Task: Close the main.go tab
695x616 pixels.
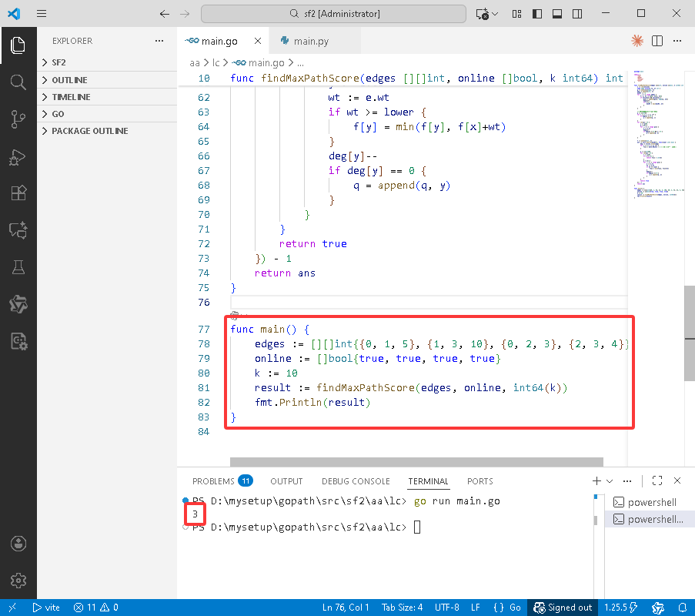Action: coord(258,41)
